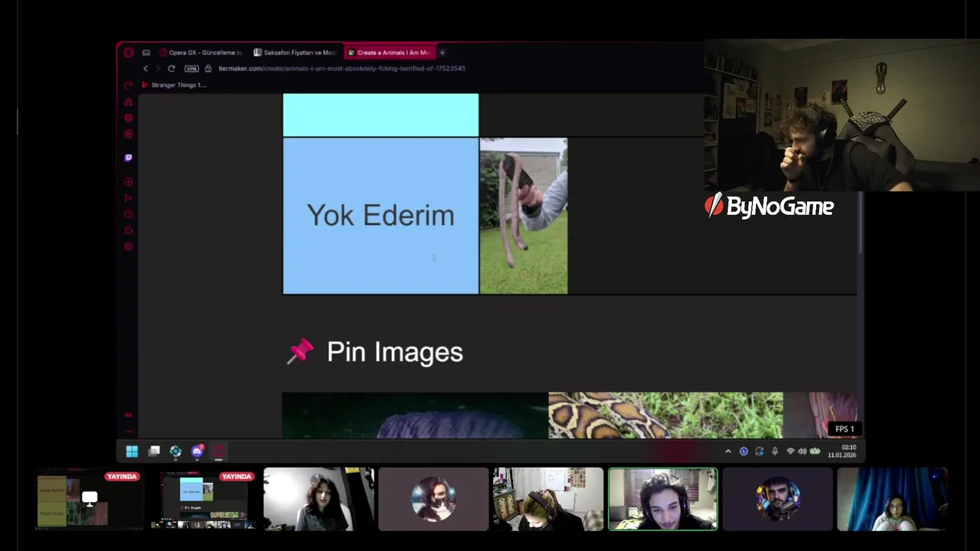Screen dimensions: 980x551
Task: Open a new tab with the plus button
Action: [x=442, y=53]
